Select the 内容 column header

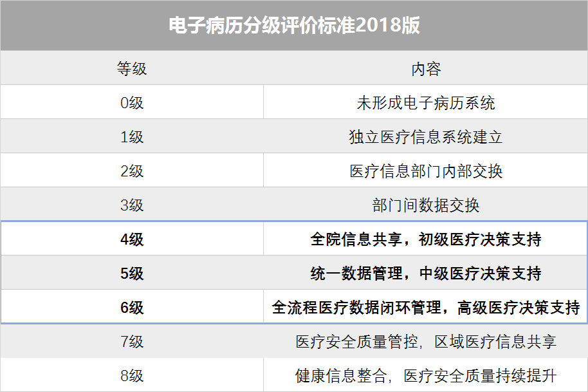(426, 68)
